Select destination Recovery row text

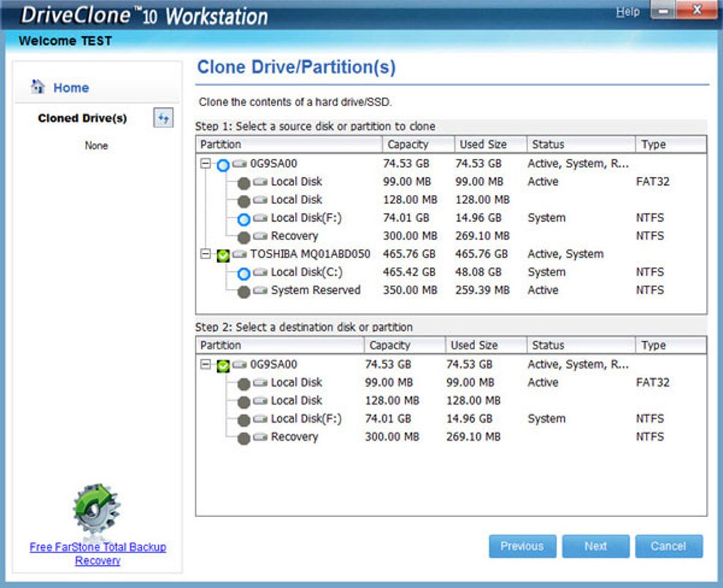(x=294, y=437)
